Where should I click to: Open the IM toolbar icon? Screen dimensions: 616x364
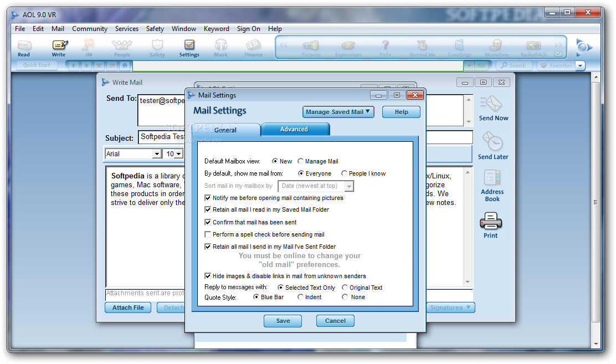pos(89,48)
